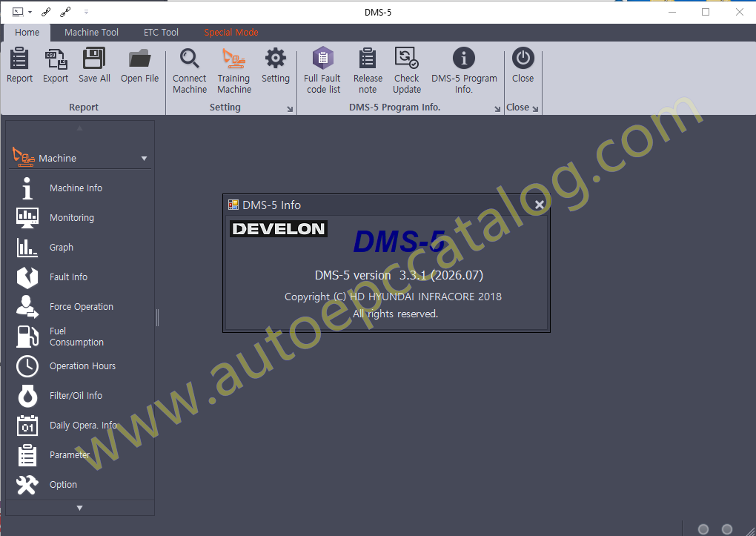Click first status circle indicator
The width and height of the screenshot is (756, 536).
click(x=703, y=529)
